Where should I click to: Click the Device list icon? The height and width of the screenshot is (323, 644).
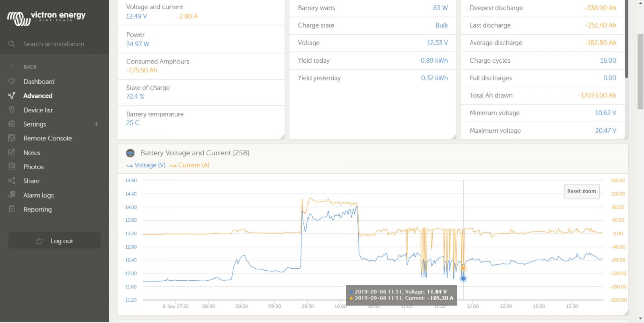(12, 110)
